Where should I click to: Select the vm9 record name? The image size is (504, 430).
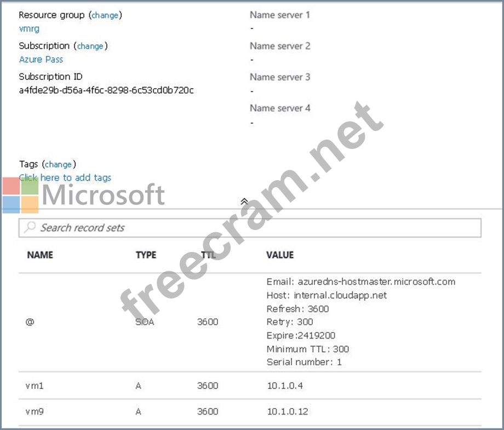[x=35, y=411]
